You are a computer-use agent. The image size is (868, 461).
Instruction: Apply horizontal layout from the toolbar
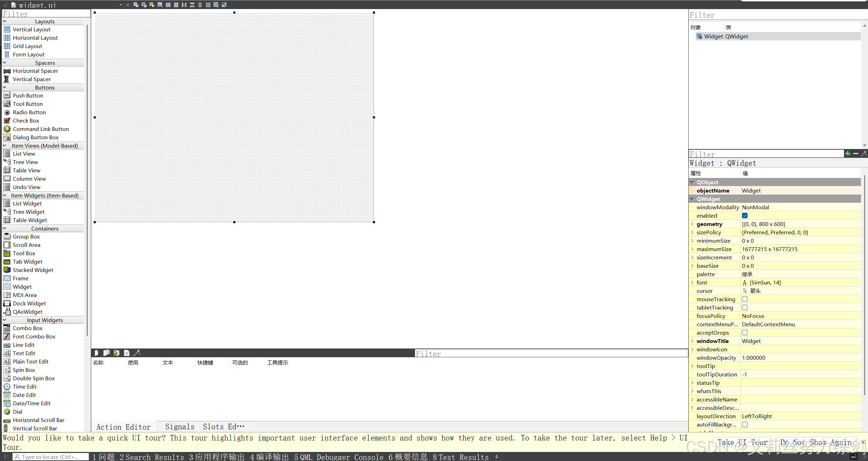click(168, 5)
